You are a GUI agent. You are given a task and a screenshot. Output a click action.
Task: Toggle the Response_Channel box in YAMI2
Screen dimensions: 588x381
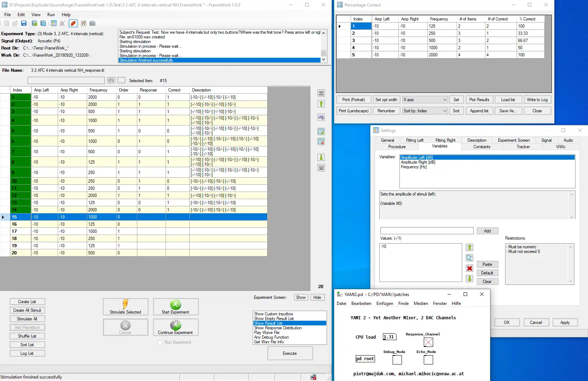point(428,342)
